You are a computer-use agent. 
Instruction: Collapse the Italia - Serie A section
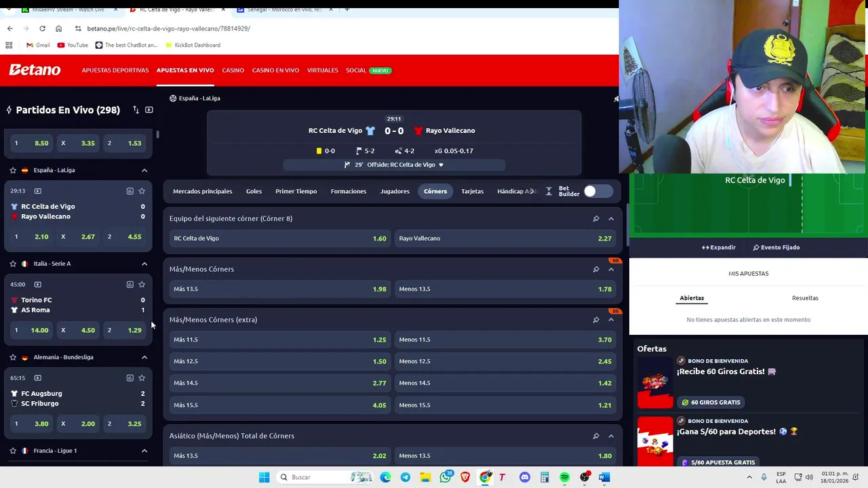(144, 264)
